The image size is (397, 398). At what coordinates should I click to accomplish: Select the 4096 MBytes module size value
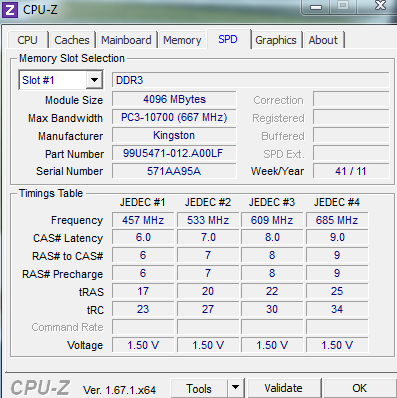coord(174,99)
